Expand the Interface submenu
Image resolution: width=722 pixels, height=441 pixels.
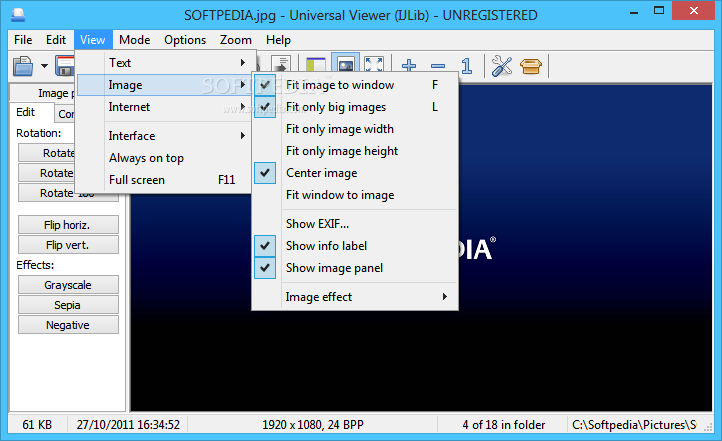[163, 136]
